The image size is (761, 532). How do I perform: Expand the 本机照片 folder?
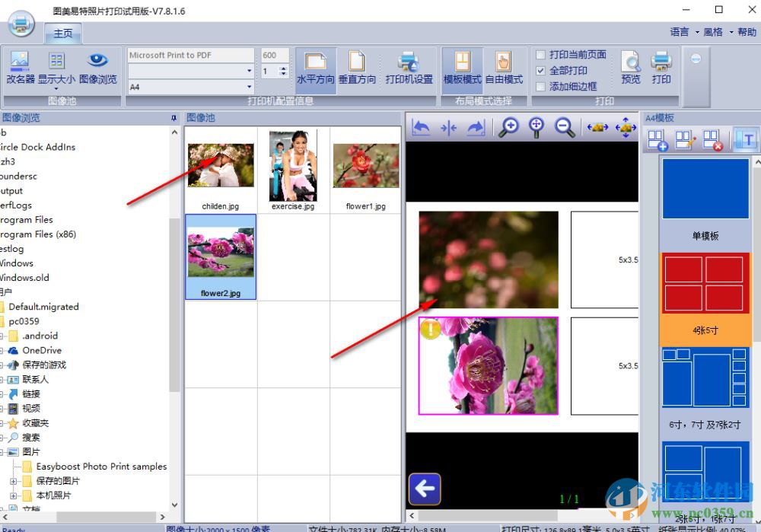coord(13,496)
